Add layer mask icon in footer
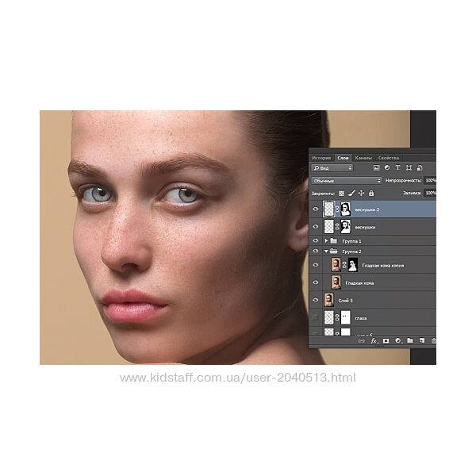The height and width of the screenshot is (476, 476). coord(386,341)
